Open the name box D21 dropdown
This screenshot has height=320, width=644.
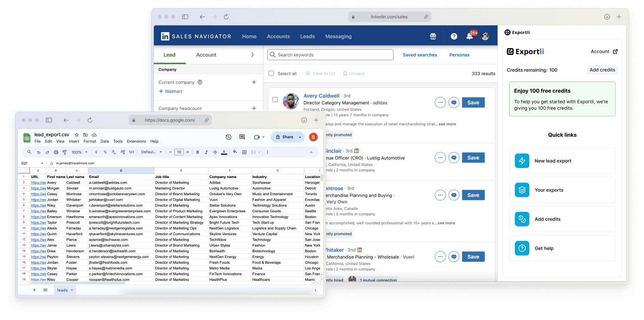[42, 163]
